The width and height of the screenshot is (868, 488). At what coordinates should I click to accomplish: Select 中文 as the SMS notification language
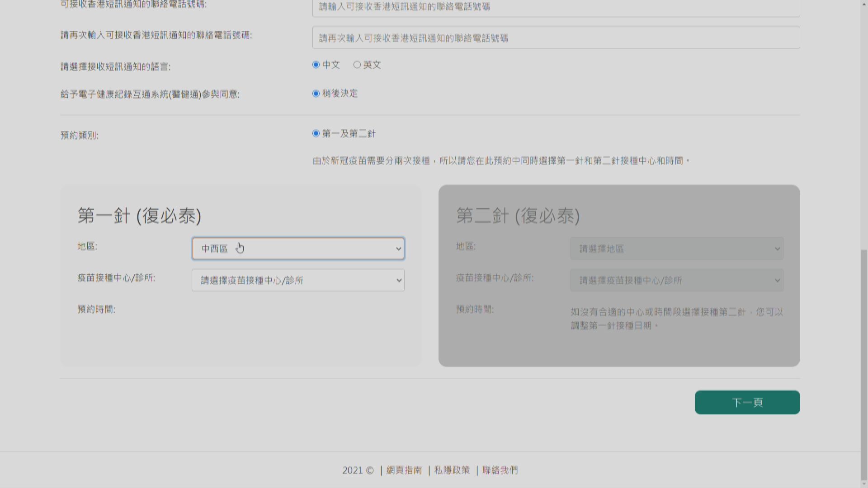coord(316,65)
